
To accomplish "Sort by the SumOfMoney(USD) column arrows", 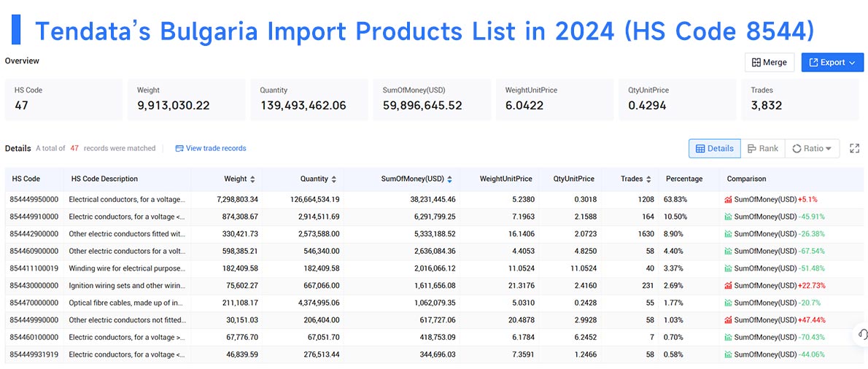I will pos(449,179).
